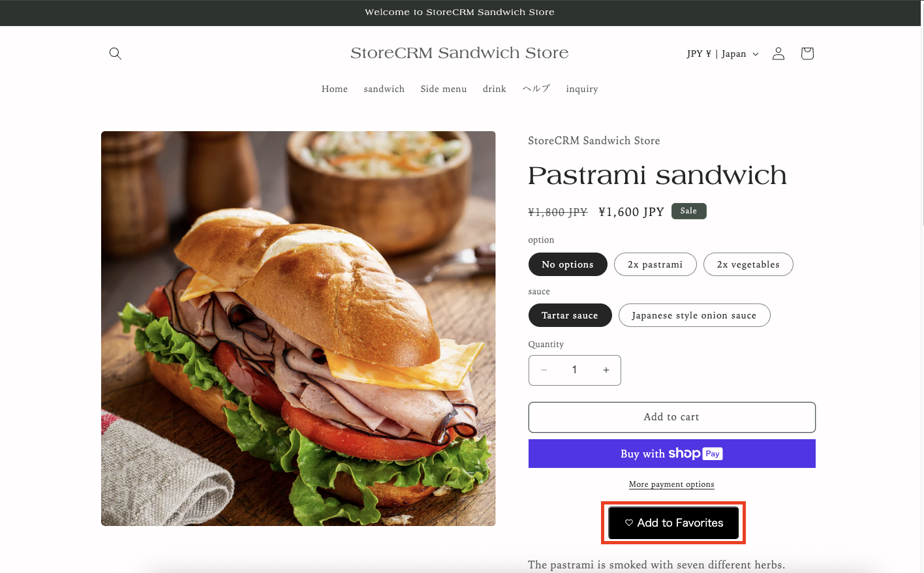The height and width of the screenshot is (573, 924).
Task: Increase quantity with the plus icon
Action: tap(606, 370)
